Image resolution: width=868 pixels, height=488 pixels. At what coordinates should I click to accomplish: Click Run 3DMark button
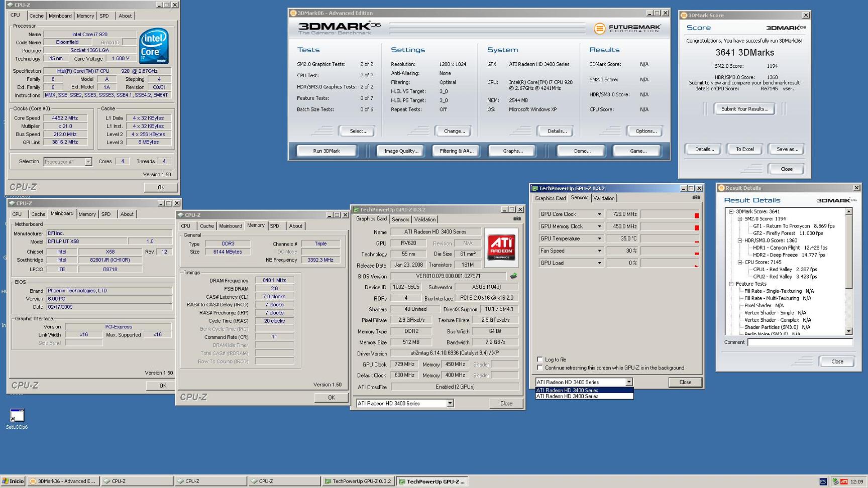pos(327,151)
